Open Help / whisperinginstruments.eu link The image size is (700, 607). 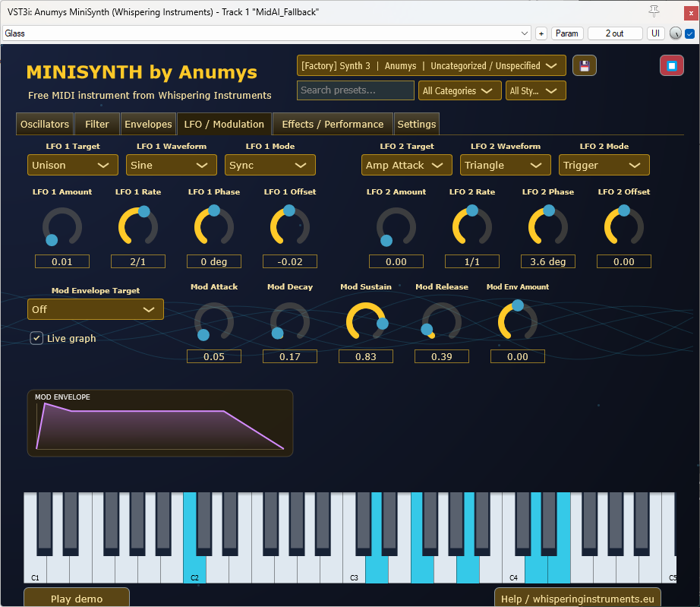coord(578,599)
